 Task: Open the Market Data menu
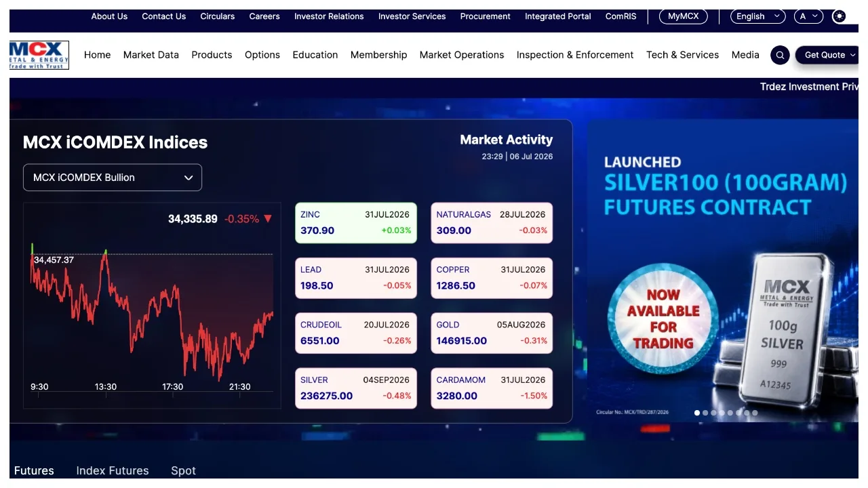(x=151, y=55)
